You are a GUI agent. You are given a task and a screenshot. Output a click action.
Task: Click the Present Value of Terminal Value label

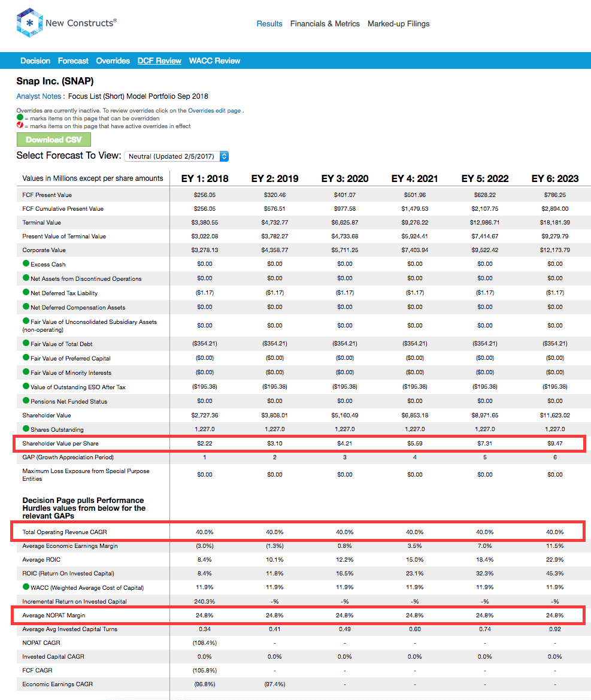64,237
